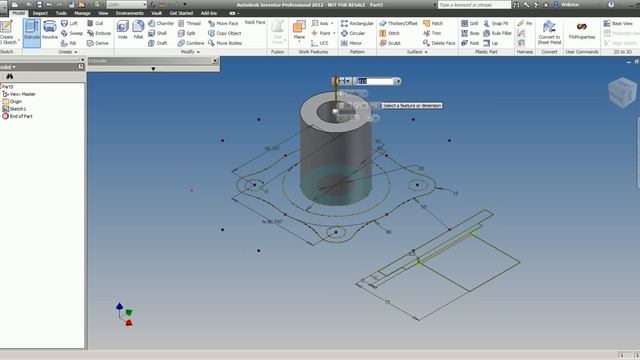This screenshot has width=640, height=360.
Task: Click the Derive tool
Action: [98, 43]
